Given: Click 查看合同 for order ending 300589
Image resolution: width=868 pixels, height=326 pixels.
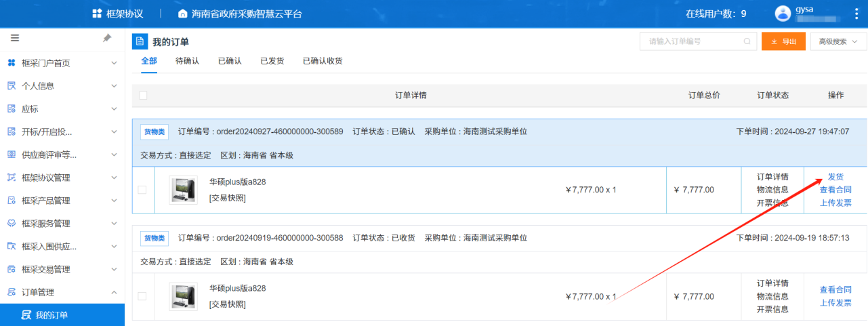Looking at the screenshot, I should 835,190.
